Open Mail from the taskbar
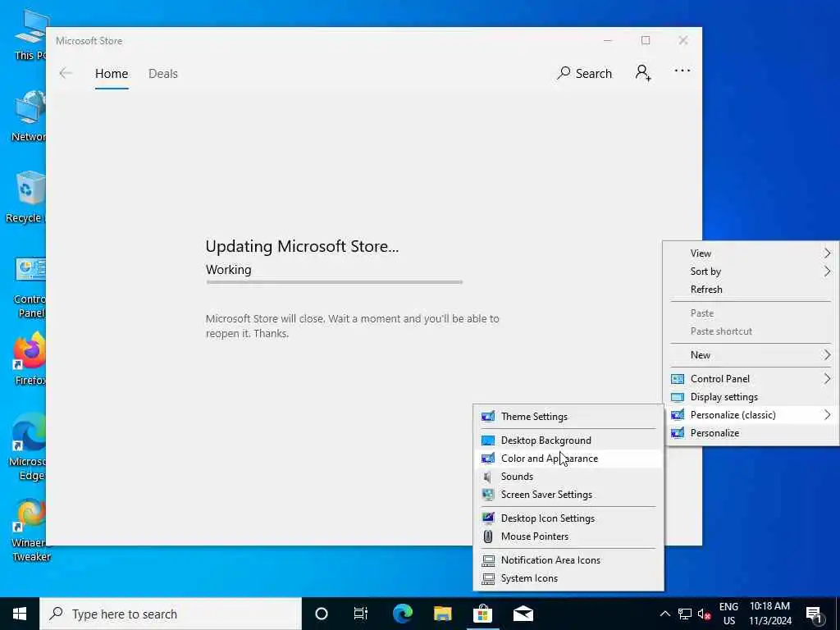 [x=523, y=614]
